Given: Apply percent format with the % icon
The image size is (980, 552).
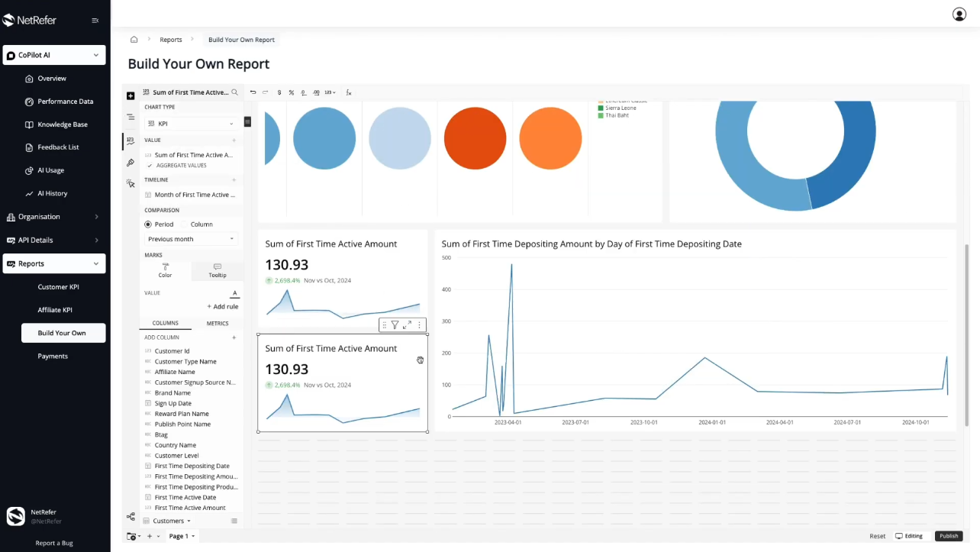Looking at the screenshot, I should 292,92.
